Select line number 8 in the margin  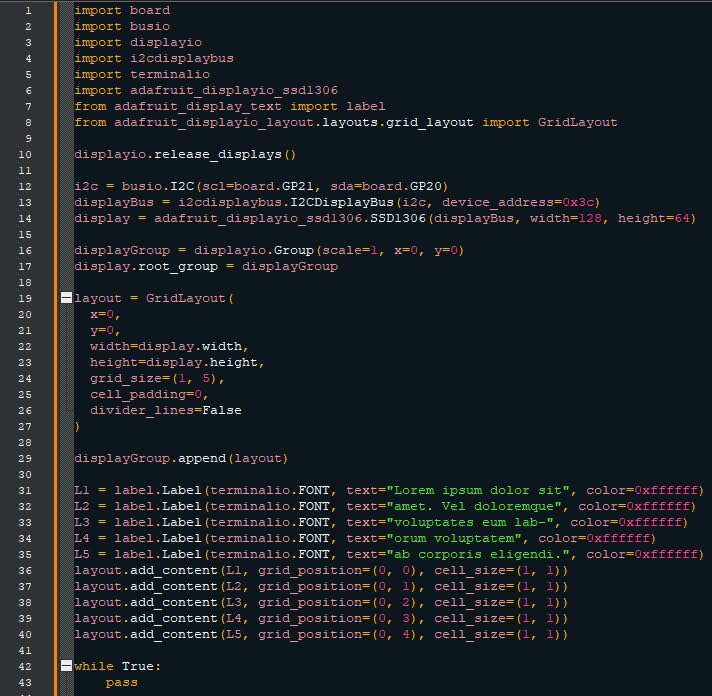(28, 123)
